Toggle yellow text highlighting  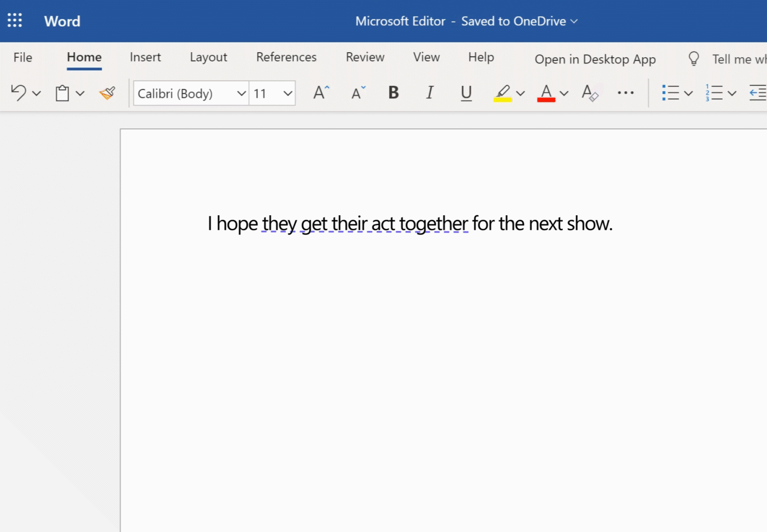point(502,93)
